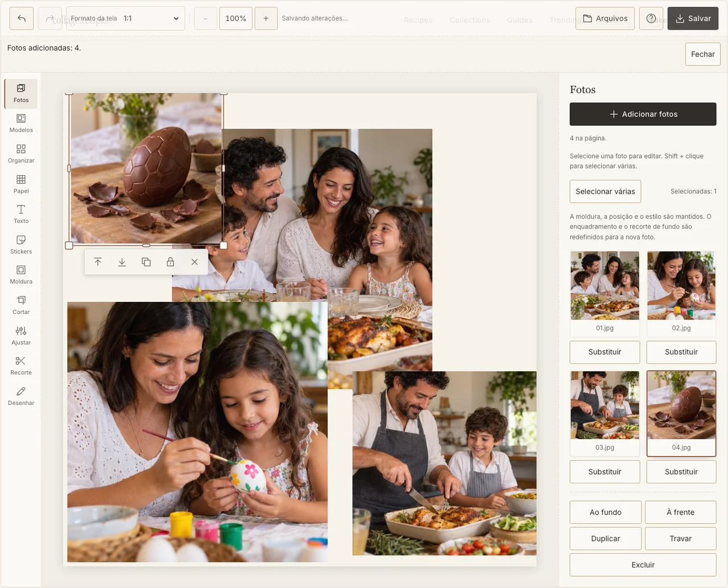The height and width of the screenshot is (588, 728).
Task: Select the Recorte cutout tool
Action: 21,366
